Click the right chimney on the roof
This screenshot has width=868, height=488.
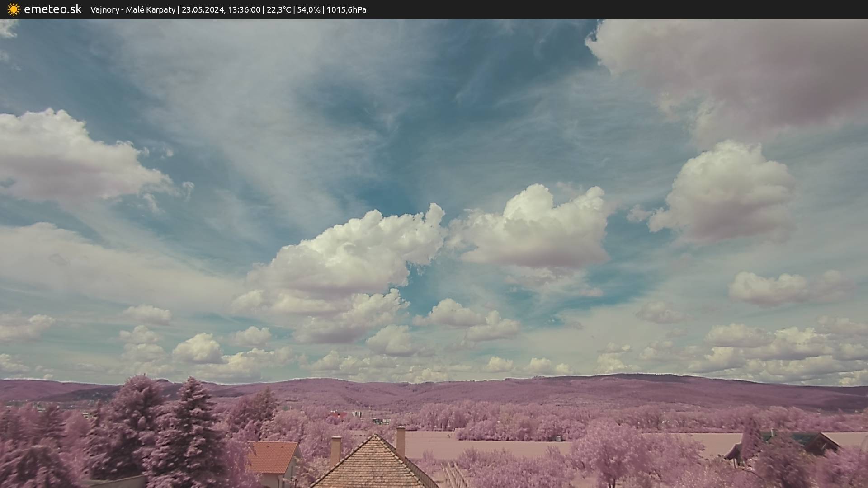coord(401,441)
